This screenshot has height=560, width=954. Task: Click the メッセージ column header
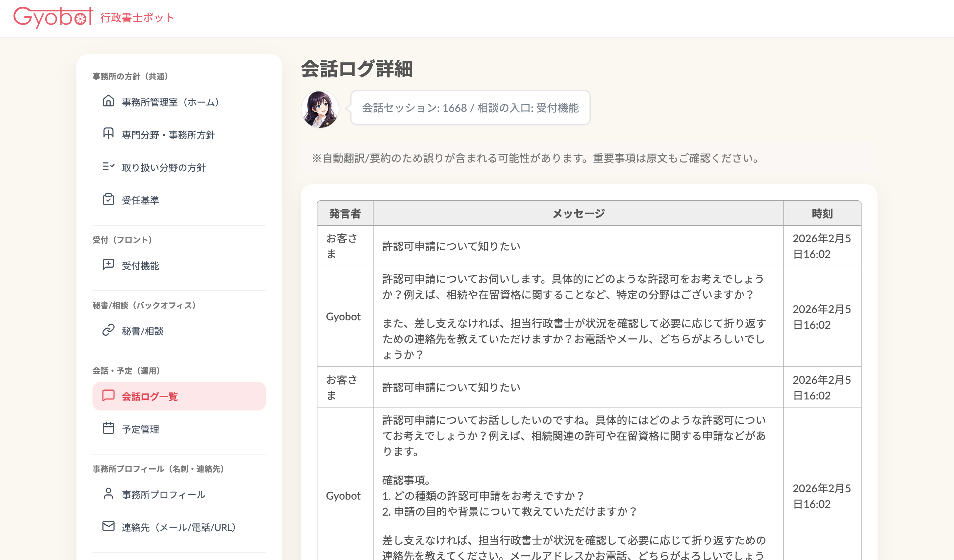coord(578,213)
